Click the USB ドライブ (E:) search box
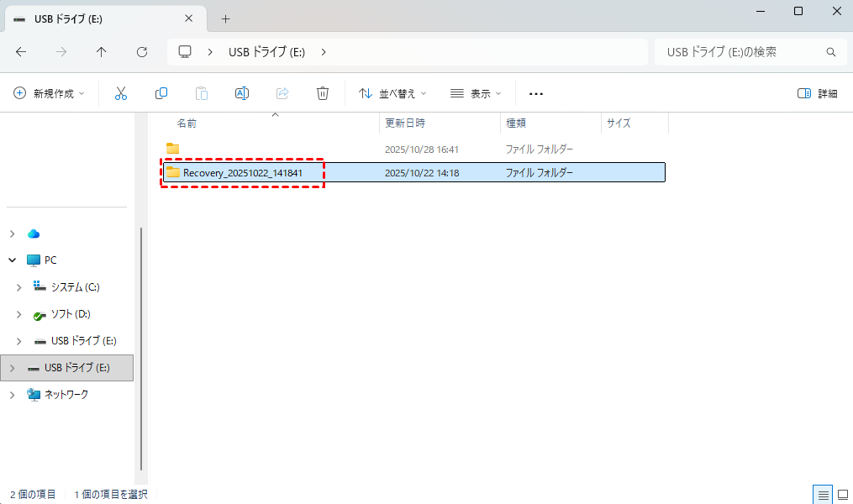Image resolution: width=853 pixels, height=504 pixels. point(740,52)
